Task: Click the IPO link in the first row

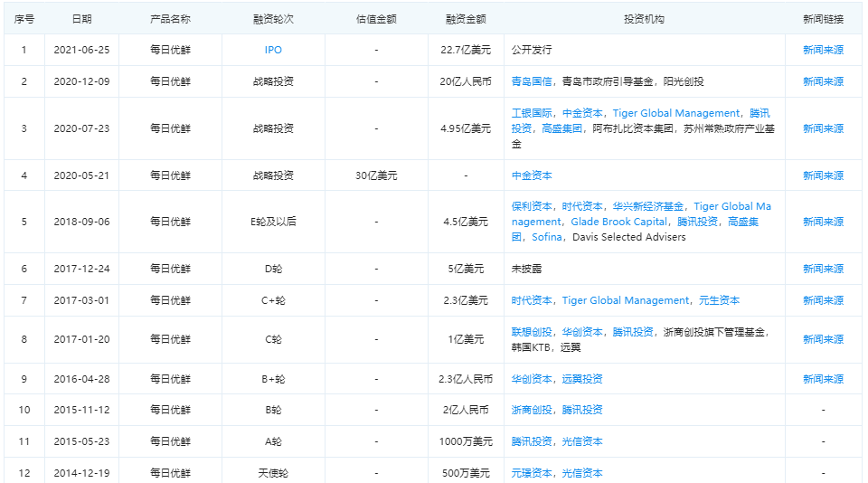Action: [273, 50]
